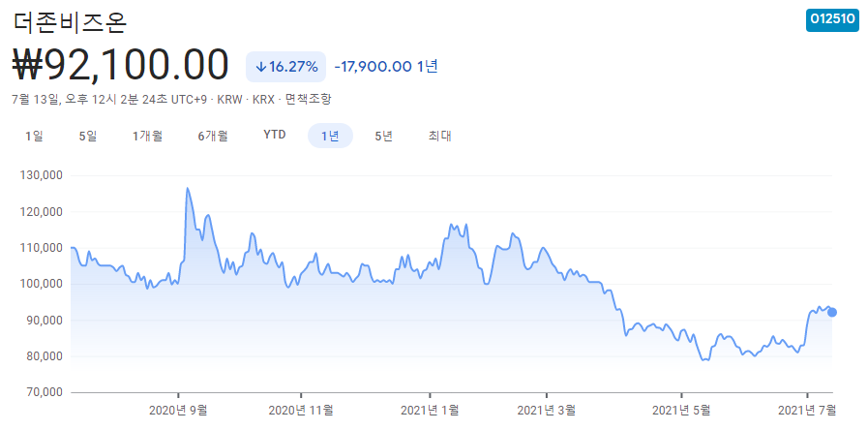Click the 2021년 7월 axis label
Viewport: 868px width, 430px height.
(x=807, y=410)
